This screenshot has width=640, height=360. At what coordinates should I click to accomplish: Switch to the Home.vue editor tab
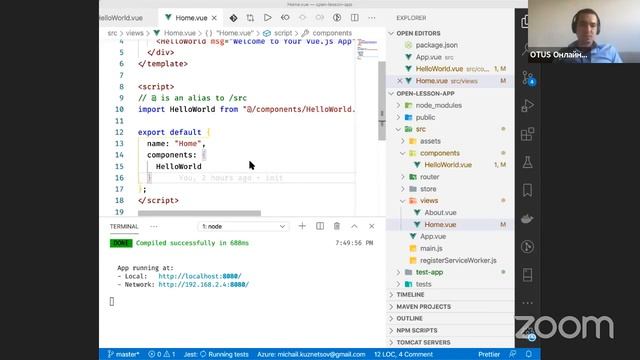(x=191, y=18)
